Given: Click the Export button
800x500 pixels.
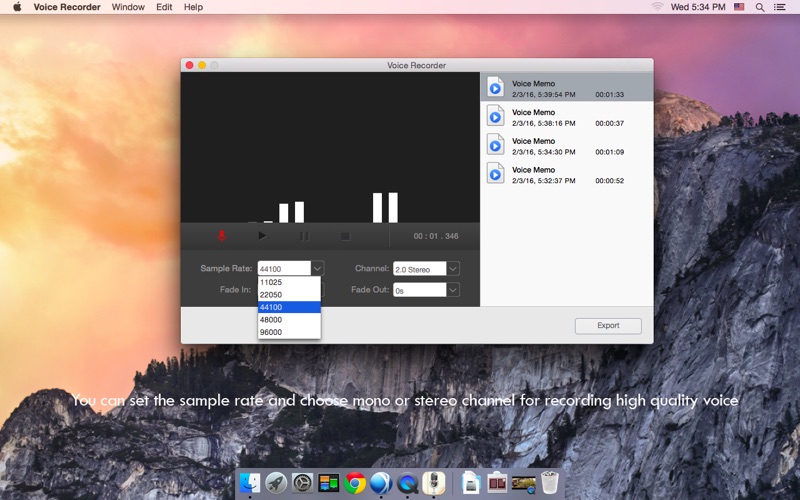Looking at the screenshot, I should click(x=608, y=326).
